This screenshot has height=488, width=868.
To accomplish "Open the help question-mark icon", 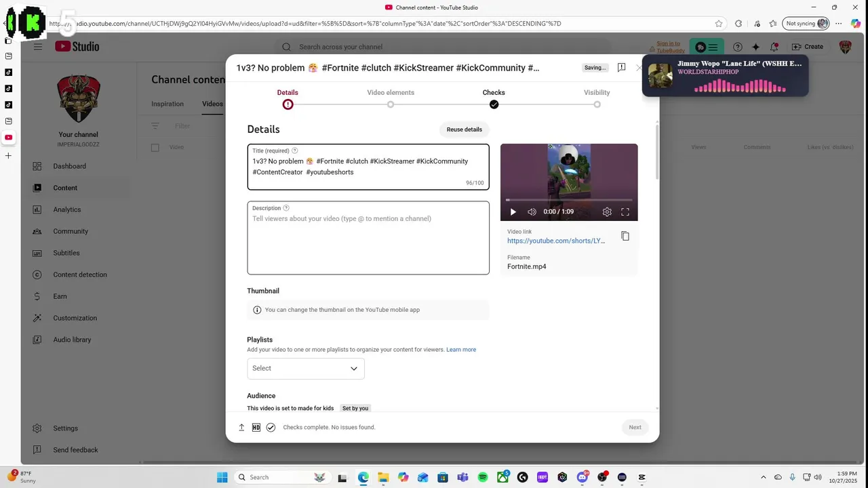I will pos(737,47).
